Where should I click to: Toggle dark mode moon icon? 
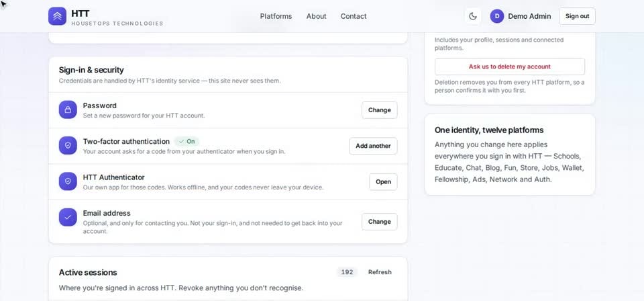473,16
